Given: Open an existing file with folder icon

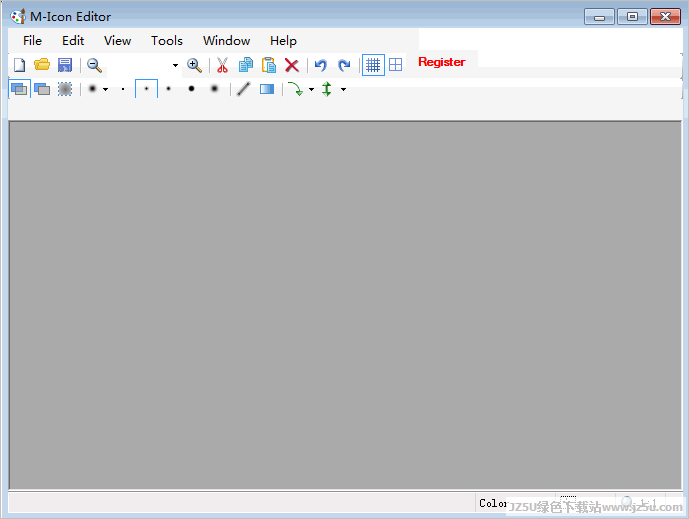Looking at the screenshot, I should point(42,65).
